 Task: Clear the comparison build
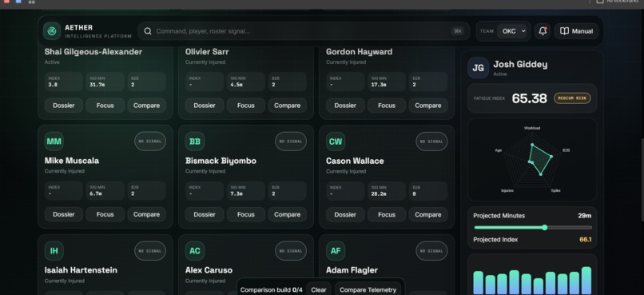[319, 289]
